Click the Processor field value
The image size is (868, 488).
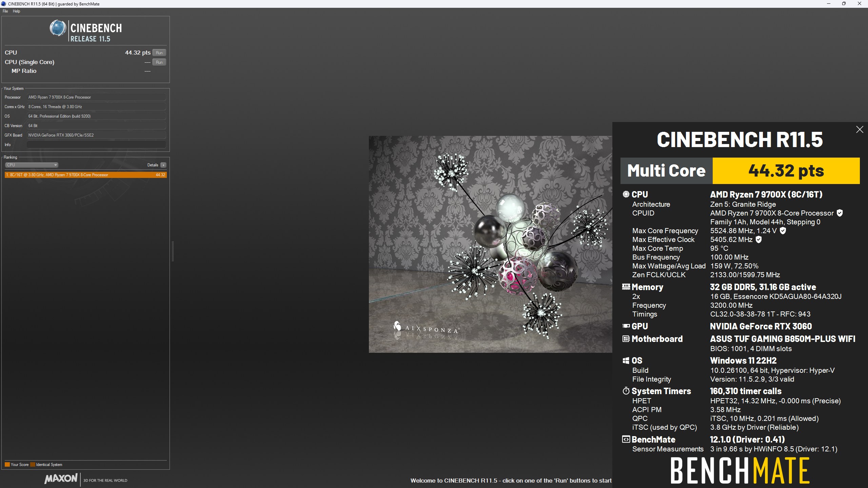pyautogui.click(x=96, y=97)
